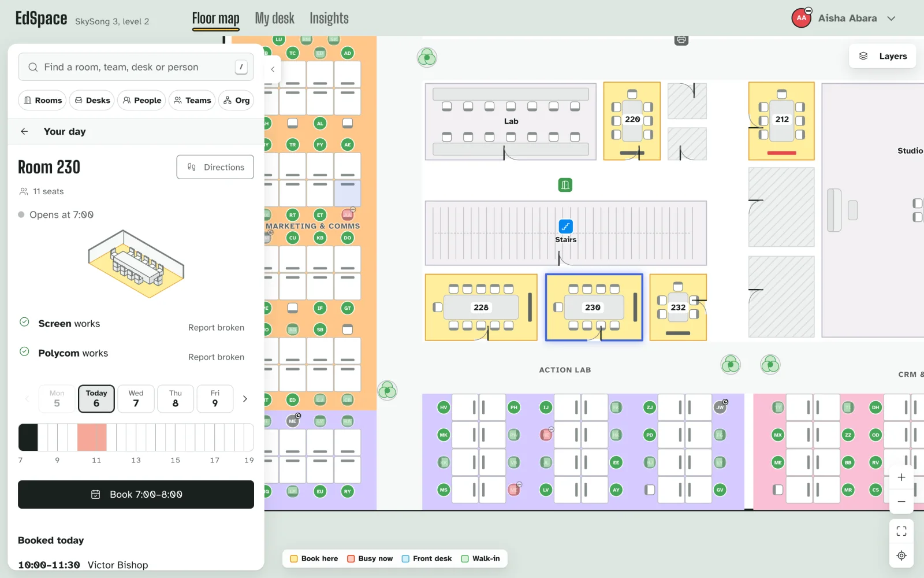This screenshot has width=924, height=578.
Task: Filter by Rooms
Action: point(42,100)
